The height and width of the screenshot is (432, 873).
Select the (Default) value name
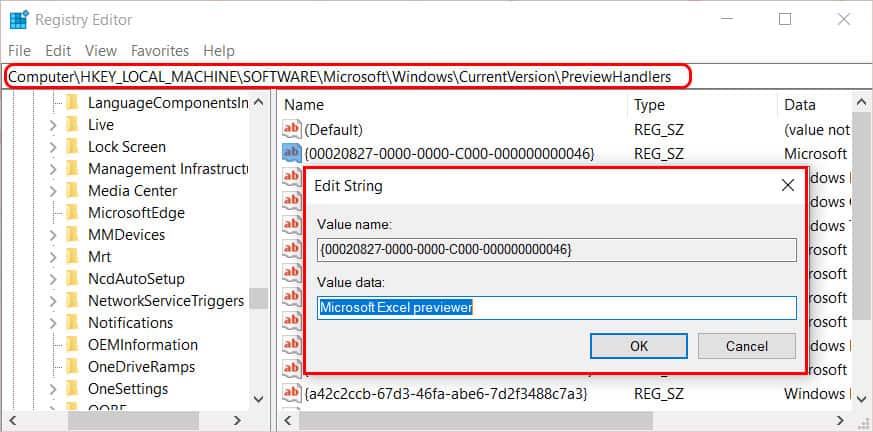click(333, 130)
